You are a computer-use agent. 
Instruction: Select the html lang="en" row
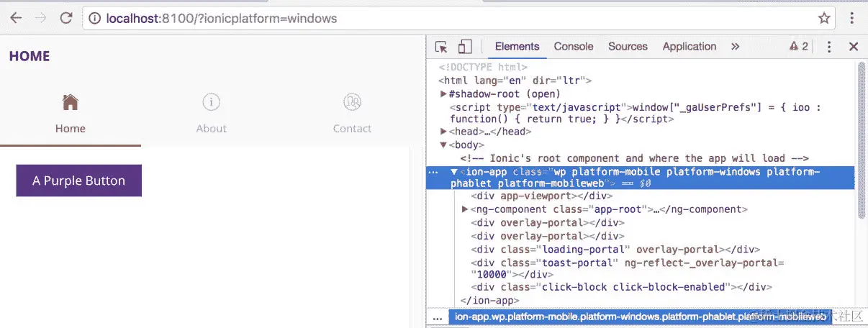[x=515, y=81]
